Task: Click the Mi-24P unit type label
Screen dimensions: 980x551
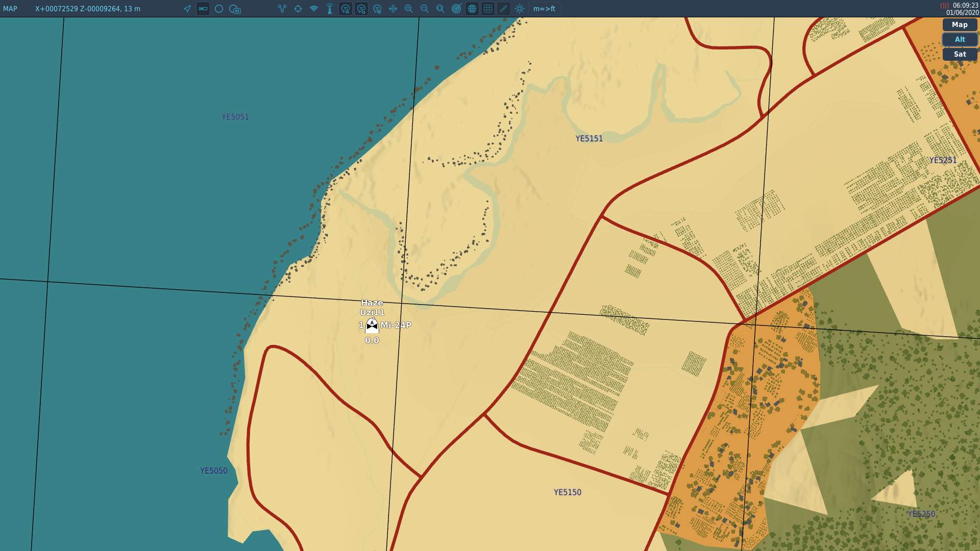Action: pos(396,325)
